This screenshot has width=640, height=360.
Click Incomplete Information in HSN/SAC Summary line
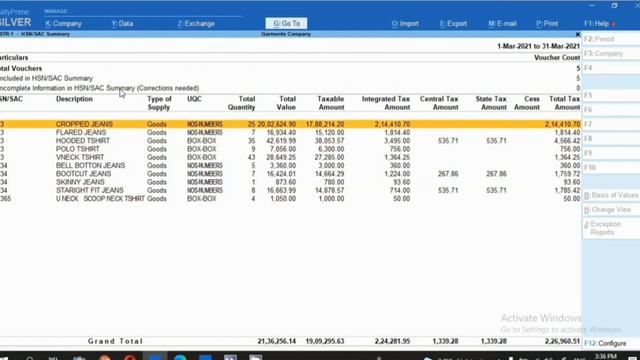tap(290, 88)
